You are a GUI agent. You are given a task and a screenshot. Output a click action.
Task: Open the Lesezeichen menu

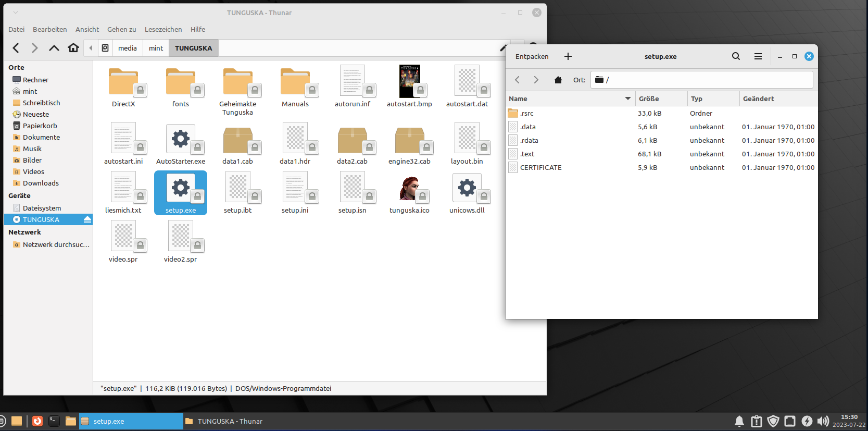[163, 29]
